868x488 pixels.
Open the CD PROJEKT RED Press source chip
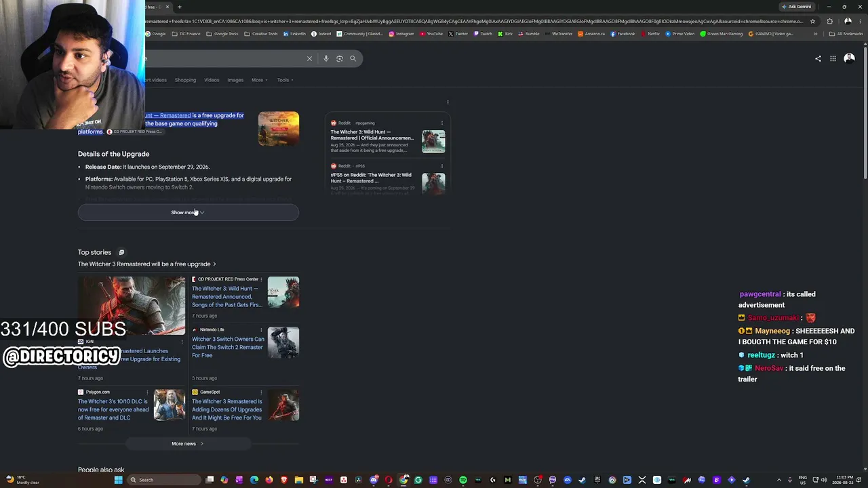point(135,131)
